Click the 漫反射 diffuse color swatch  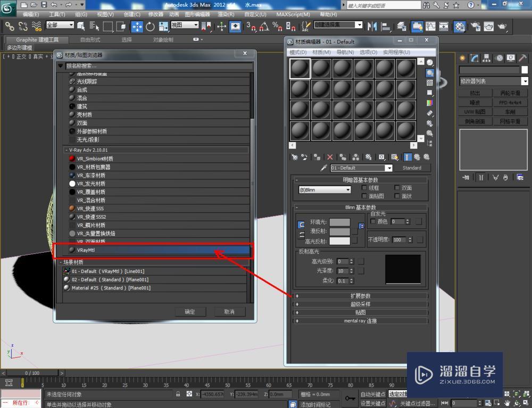tap(339, 231)
